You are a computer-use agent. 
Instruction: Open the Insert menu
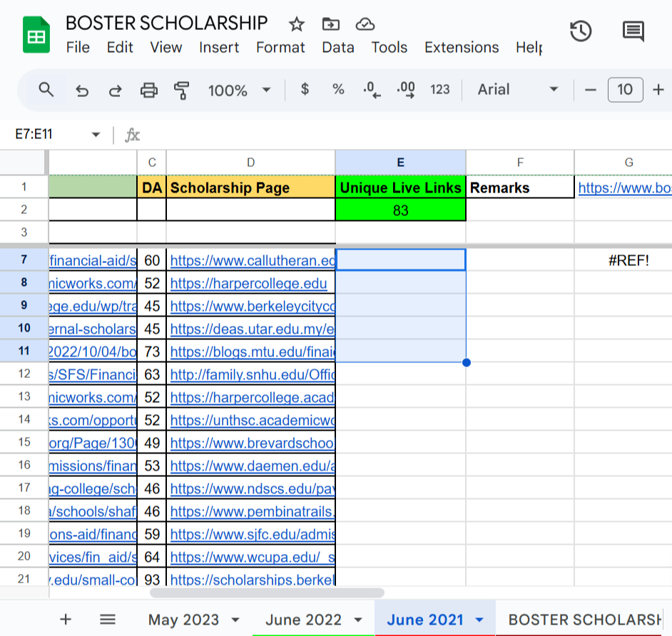point(219,48)
